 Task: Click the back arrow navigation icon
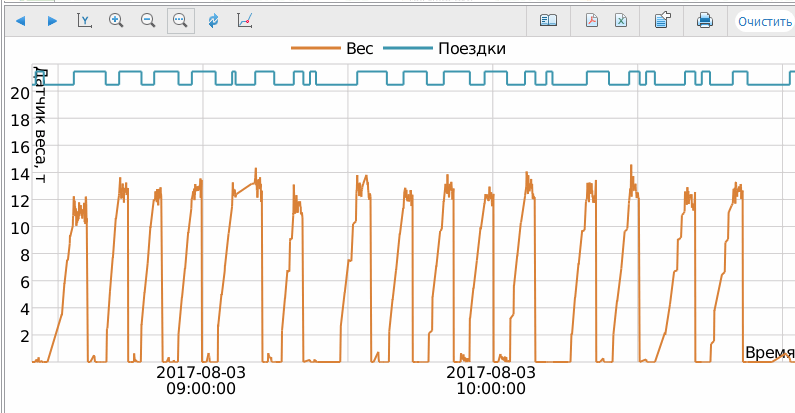click(21, 20)
